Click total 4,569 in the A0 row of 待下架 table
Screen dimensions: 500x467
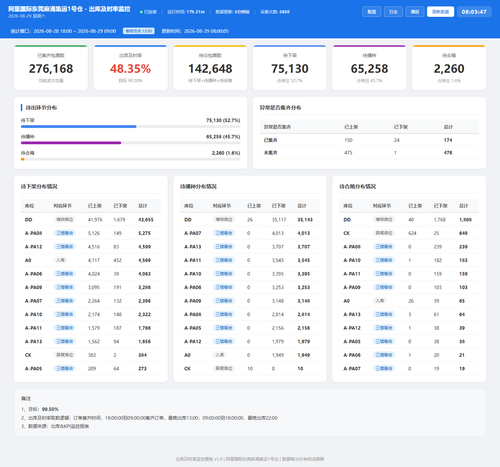[x=144, y=260]
